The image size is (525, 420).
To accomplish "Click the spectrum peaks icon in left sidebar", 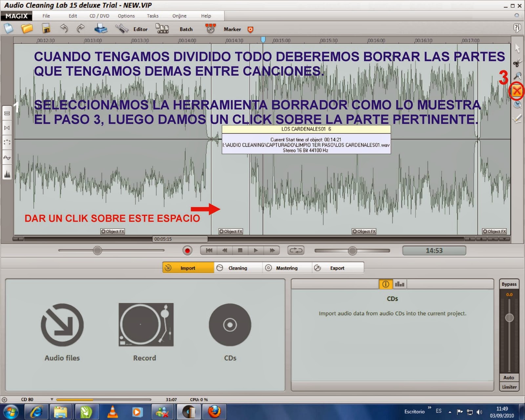I will point(7,173).
